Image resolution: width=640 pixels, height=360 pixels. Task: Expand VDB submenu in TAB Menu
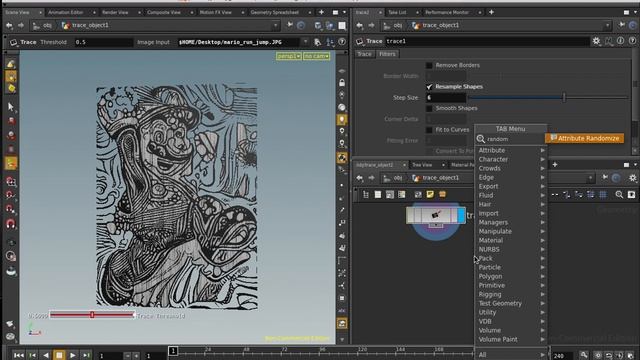click(x=511, y=321)
